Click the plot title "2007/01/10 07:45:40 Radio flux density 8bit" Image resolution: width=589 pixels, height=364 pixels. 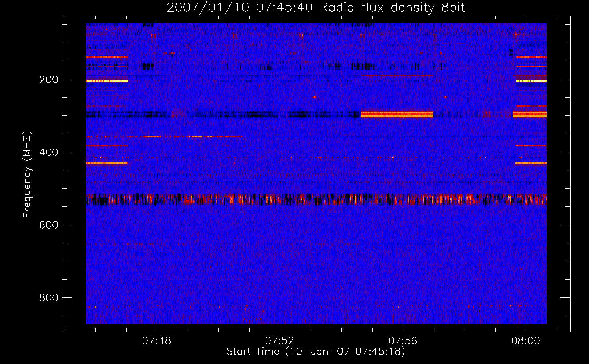316,7
